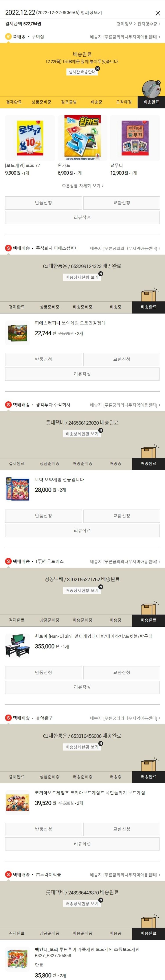The height and width of the screenshot is (980, 165).
Task: Open 전자영수증 link
Action: (x=149, y=24)
